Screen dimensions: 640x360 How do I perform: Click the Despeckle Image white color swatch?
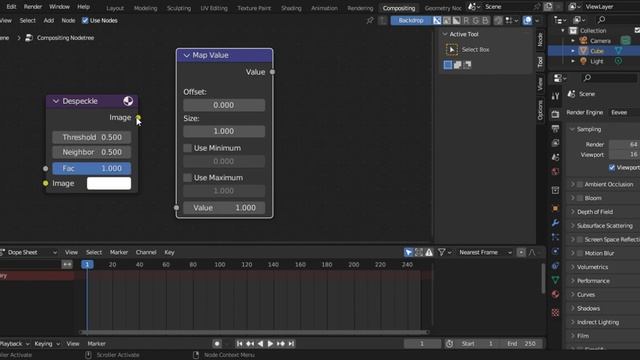[109, 183]
